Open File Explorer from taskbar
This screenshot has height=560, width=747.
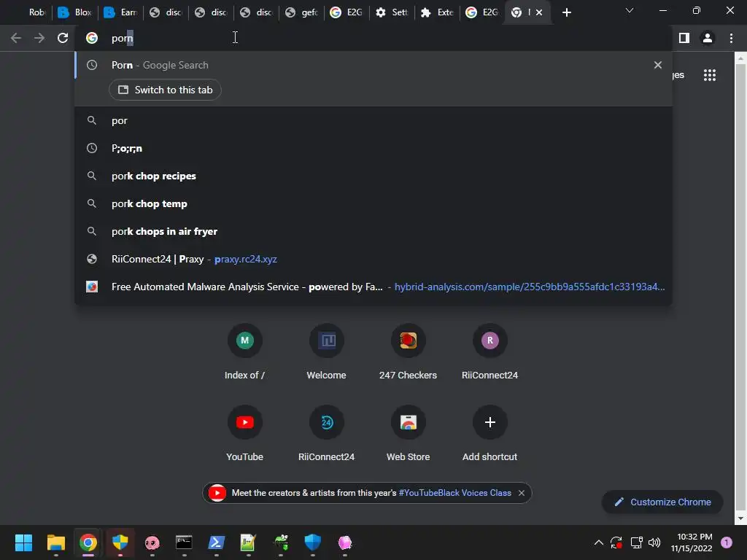click(55, 542)
